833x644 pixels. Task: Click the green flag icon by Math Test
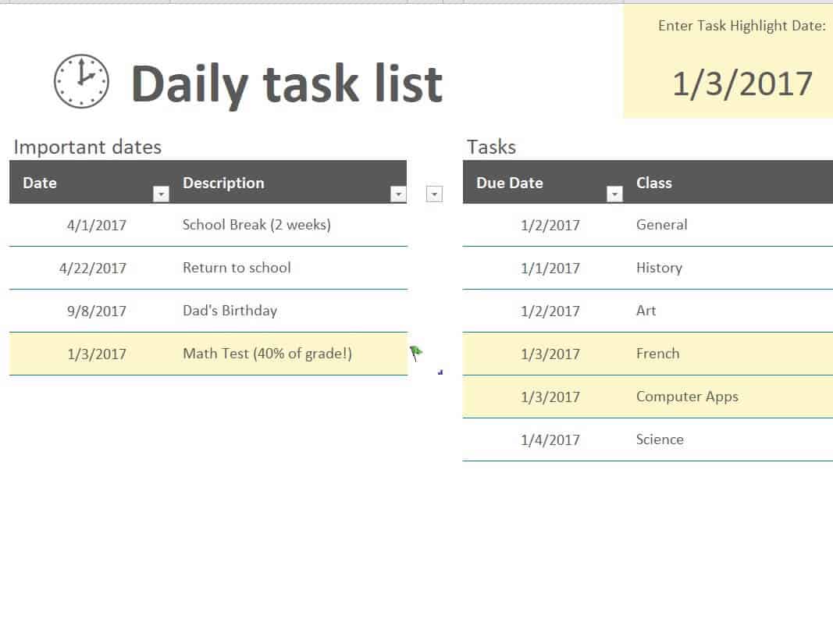tap(416, 353)
